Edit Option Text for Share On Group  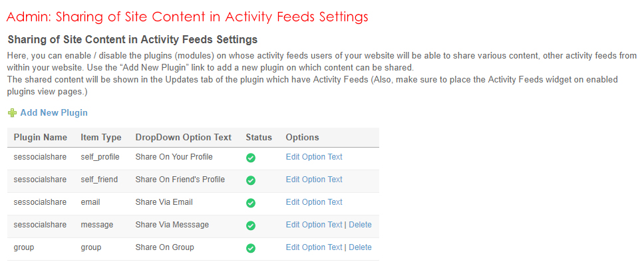coord(314,247)
